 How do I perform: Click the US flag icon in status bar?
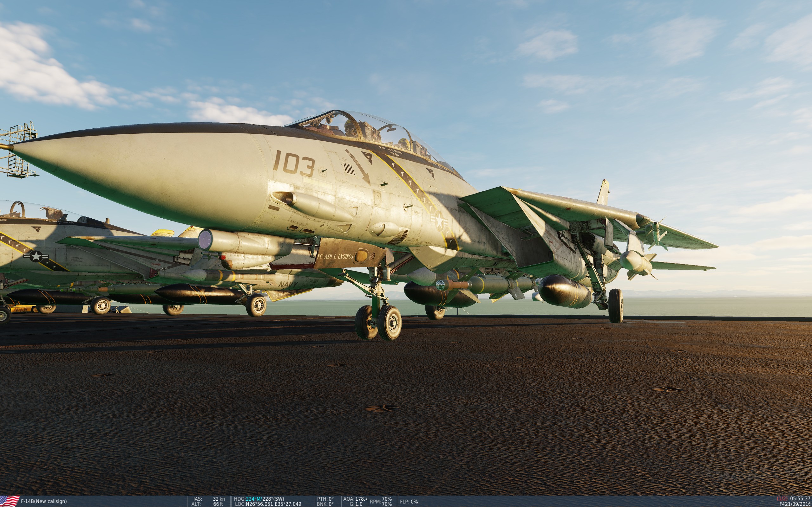tap(10, 501)
